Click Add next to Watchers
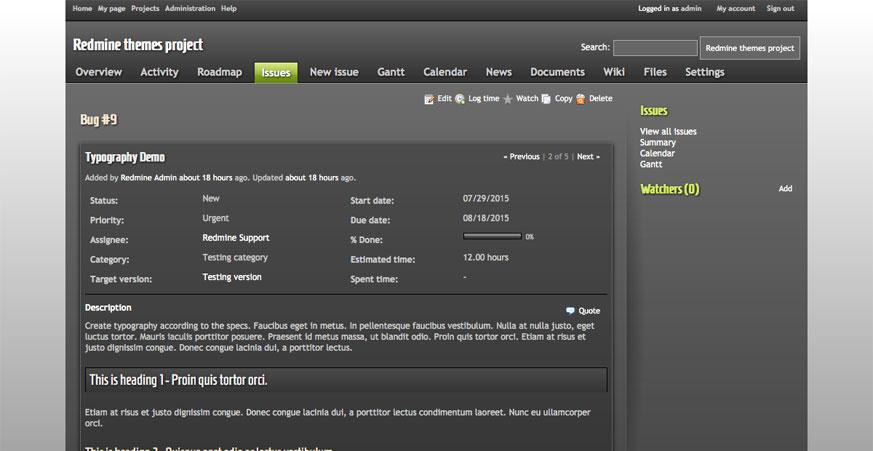This screenshot has height=451, width=873. [785, 189]
